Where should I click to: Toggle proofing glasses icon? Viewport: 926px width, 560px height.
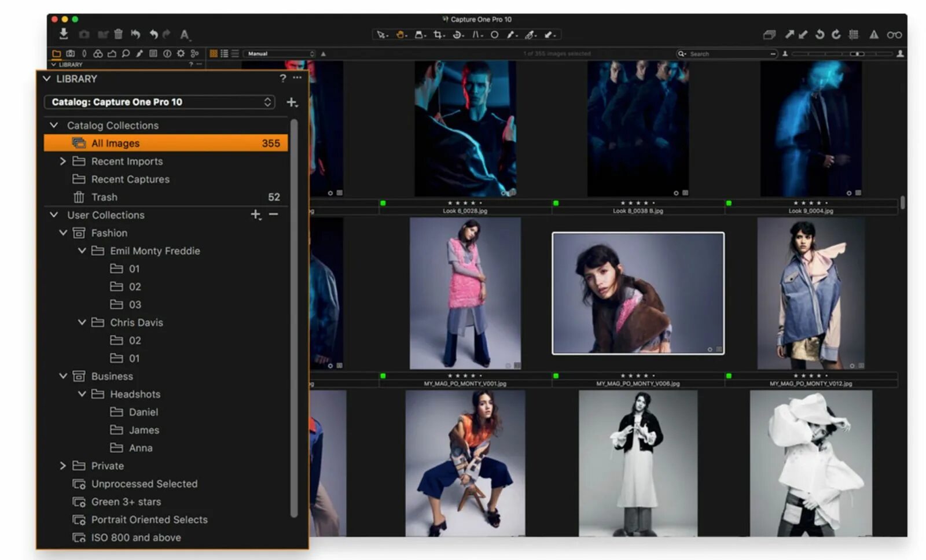(x=894, y=35)
